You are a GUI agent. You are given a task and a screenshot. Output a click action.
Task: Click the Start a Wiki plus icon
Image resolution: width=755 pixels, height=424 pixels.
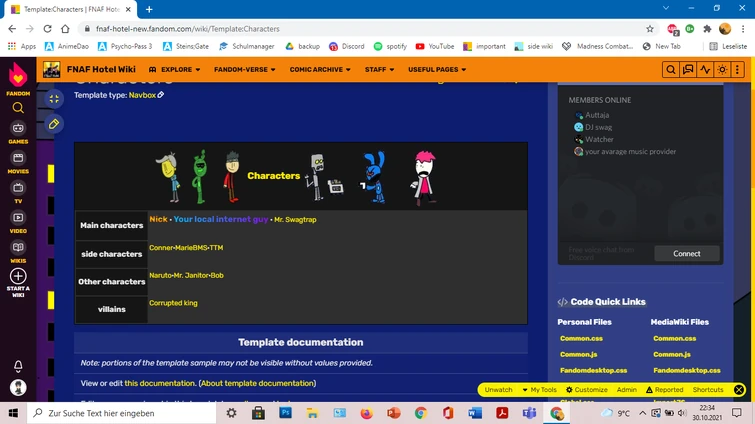coord(18,276)
